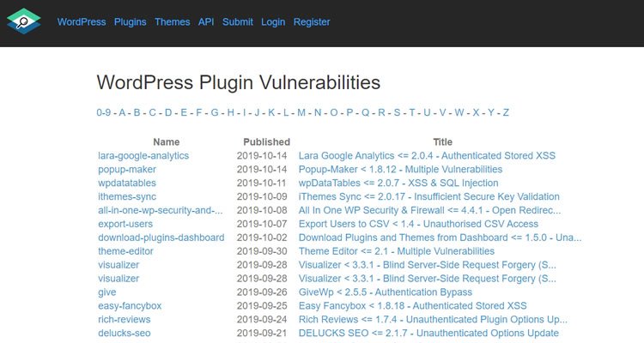Filter plugins by letter W
The image size is (644, 343).
point(459,112)
